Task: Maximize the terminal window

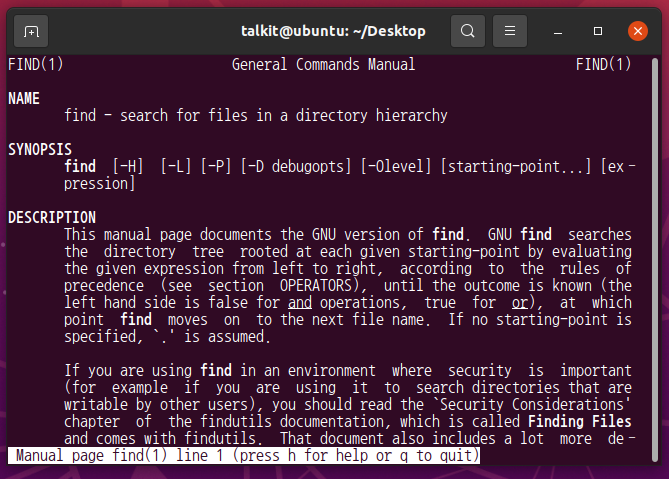Action: click(598, 31)
